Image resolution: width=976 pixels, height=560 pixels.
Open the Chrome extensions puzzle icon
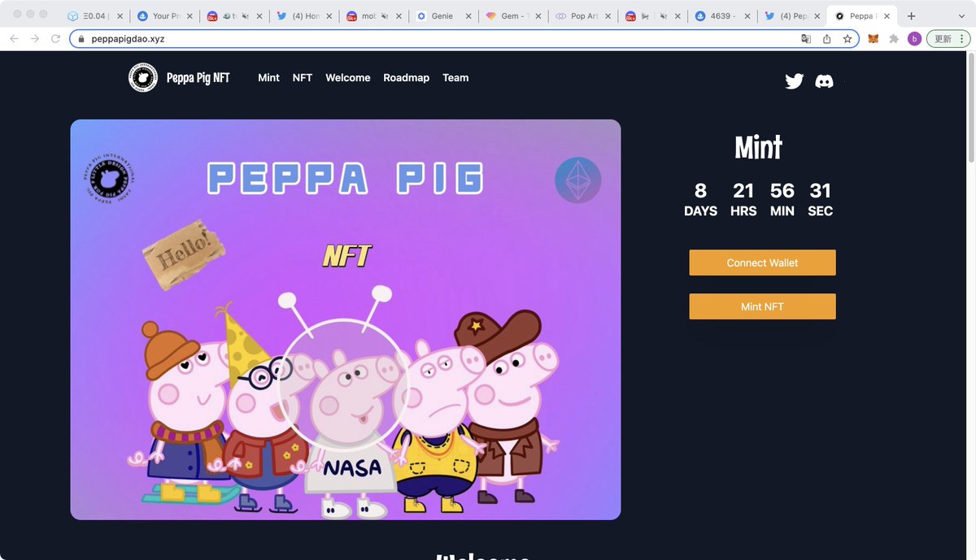coord(894,38)
